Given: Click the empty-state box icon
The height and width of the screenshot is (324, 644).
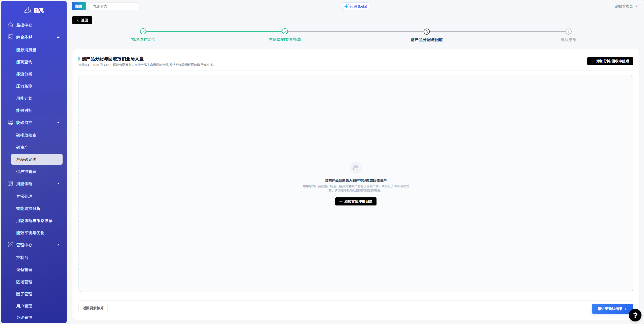Looking at the screenshot, I should coord(356,168).
